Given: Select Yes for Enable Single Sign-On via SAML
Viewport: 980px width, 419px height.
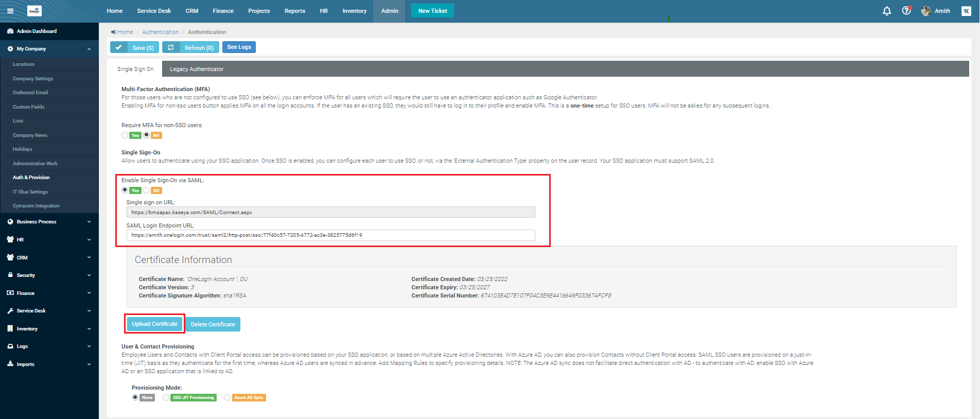Looking at the screenshot, I should pyautogui.click(x=125, y=190).
